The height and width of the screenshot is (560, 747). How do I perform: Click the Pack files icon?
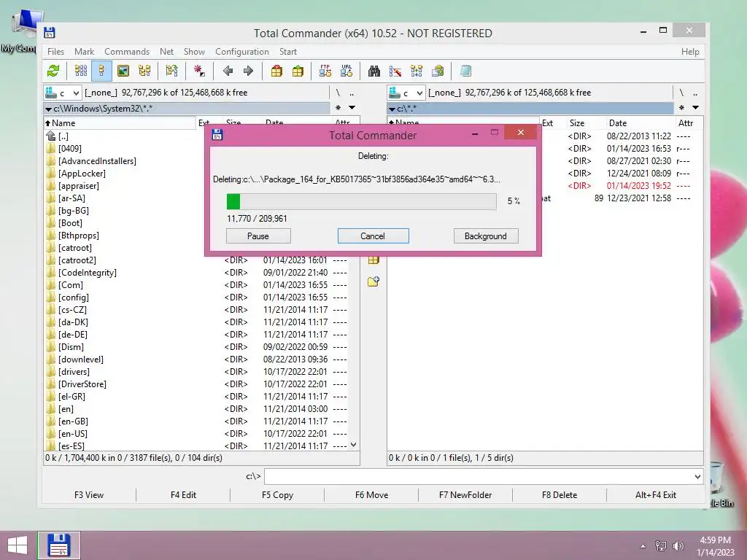coord(276,71)
